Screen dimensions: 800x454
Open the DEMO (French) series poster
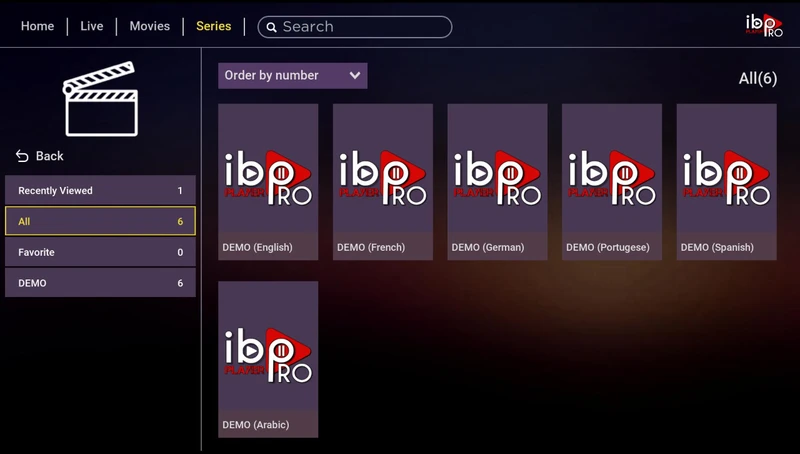(383, 182)
